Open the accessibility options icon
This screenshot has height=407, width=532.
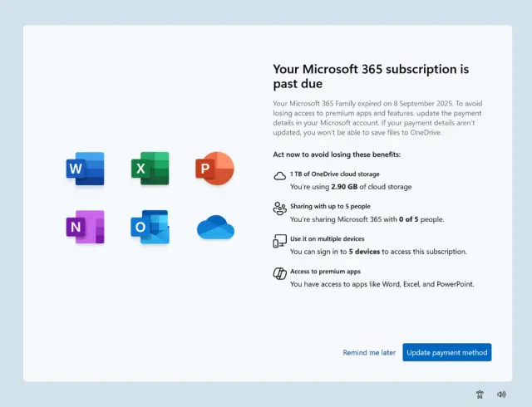(480, 395)
